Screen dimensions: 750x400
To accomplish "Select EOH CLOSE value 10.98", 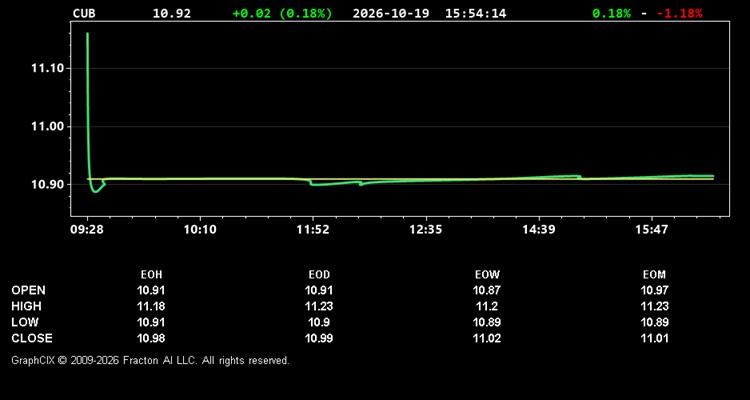I will point(151,338).
